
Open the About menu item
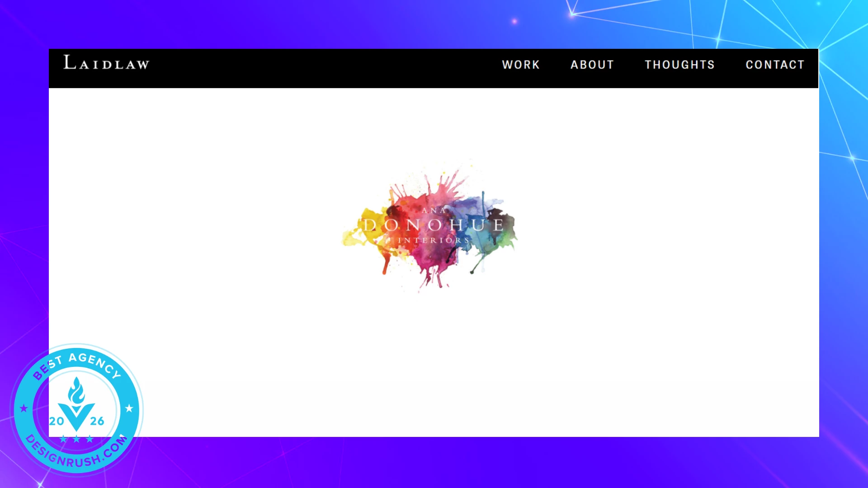pos(592,65)
